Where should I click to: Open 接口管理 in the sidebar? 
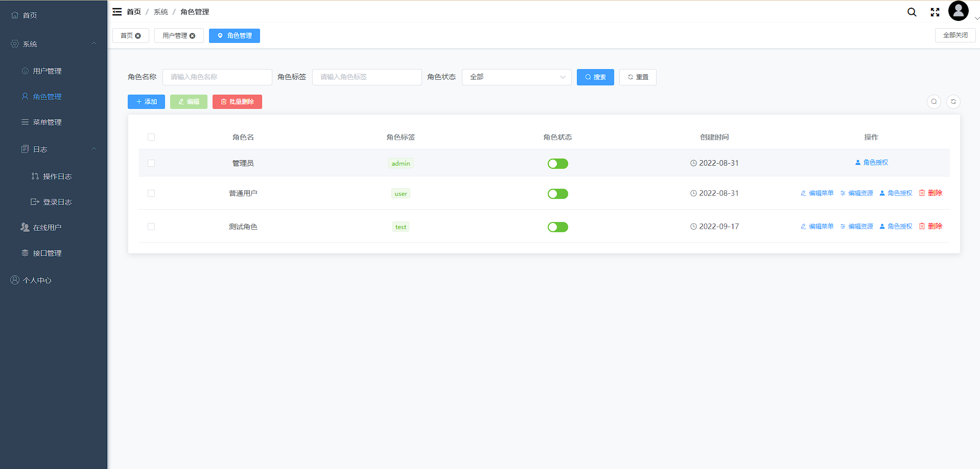(x=47, y=253)
